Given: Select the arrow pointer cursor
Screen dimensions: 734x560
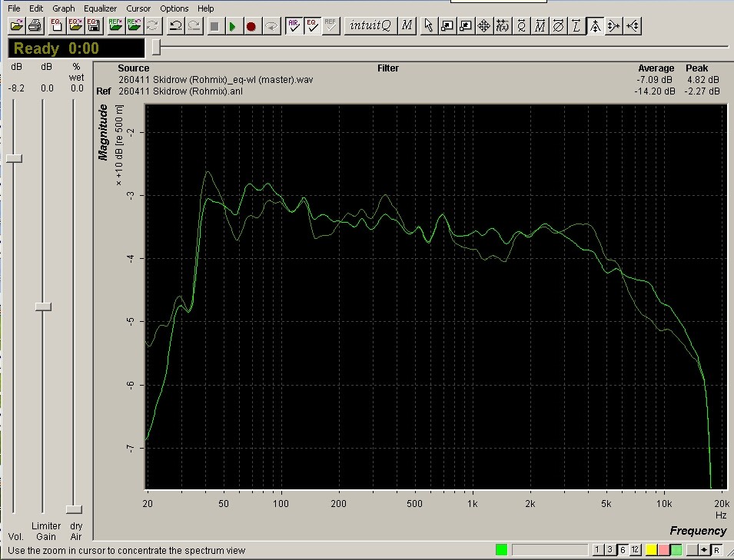Looking at the screenshot, I should (x=428, y=25).
